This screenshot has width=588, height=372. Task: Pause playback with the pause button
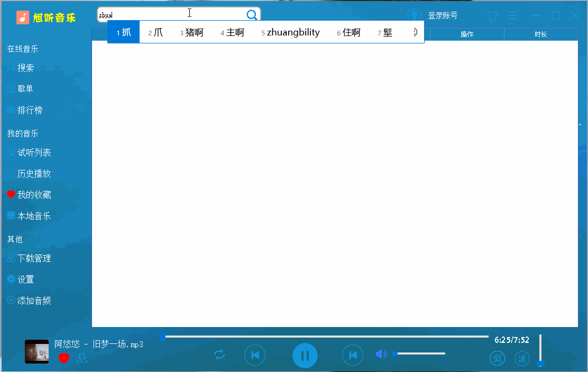tap(305, 355)
